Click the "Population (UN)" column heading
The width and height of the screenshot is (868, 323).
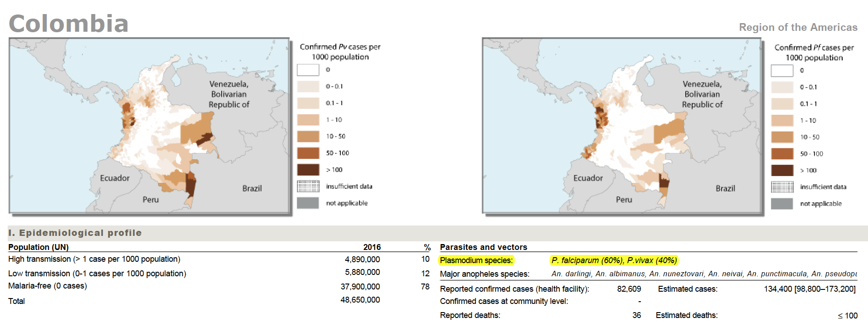coord(39,247)
